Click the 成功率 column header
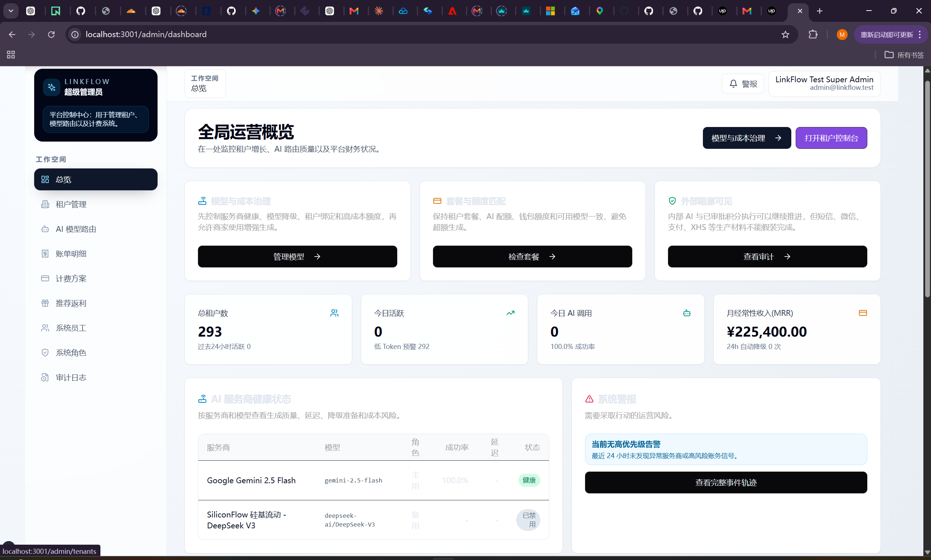The height and width of the screenshot is (560, 931). (457, 447)
